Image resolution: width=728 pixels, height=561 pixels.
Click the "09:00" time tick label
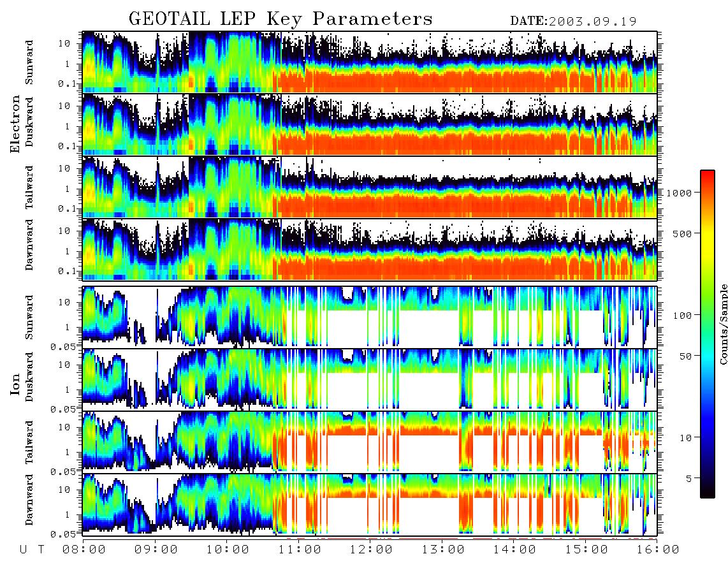(156, 550)
